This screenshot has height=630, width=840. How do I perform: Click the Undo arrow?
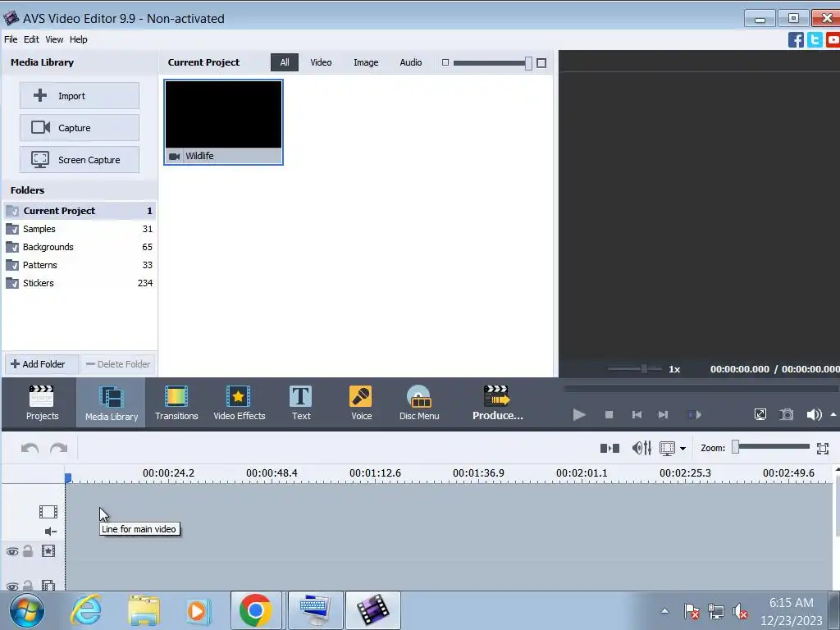pos(30,448)
